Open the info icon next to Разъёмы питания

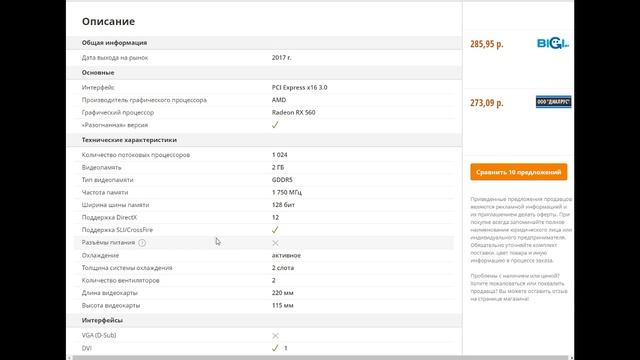pyautogui.click(x=142, y=243)
